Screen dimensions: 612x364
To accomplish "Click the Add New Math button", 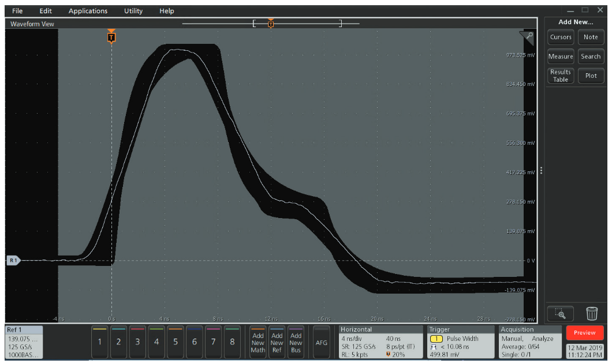I will [x=258, y=342].
